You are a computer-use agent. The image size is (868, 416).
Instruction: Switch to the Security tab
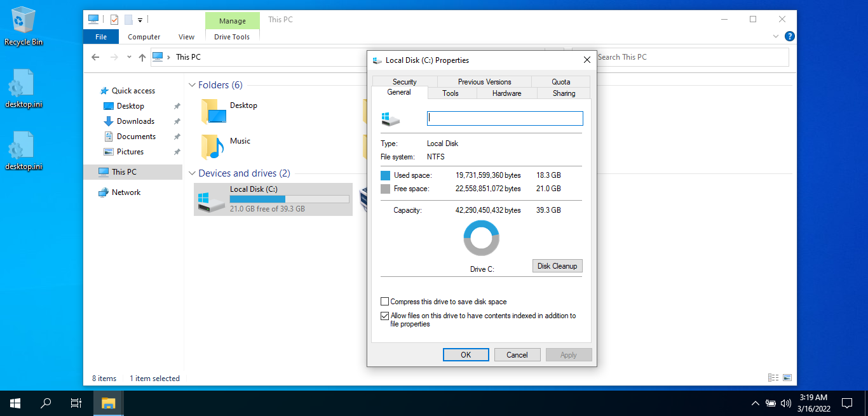coord(404,82)
